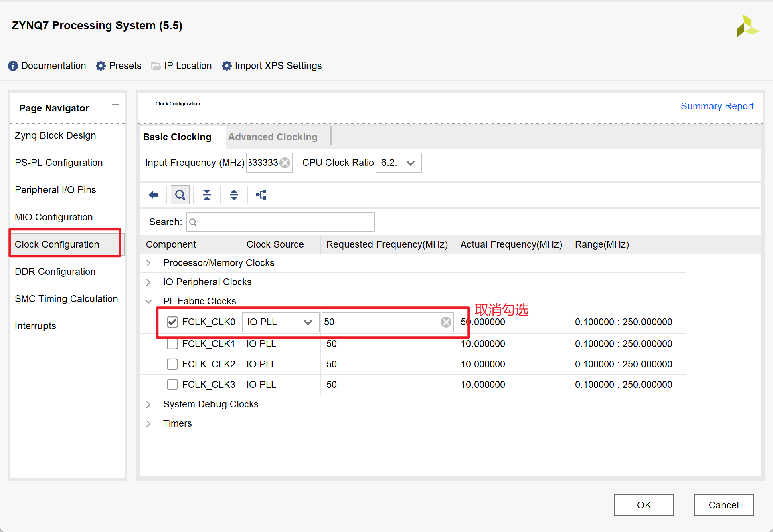The width and height of the screenshot is (773, 532).
Task: Click the Import XPS Settings gear icon
Action: (x=227, y=66)
